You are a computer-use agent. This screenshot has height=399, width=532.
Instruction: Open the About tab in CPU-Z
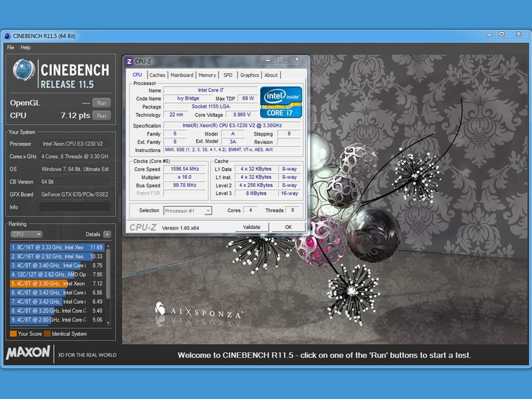(271, 75)
